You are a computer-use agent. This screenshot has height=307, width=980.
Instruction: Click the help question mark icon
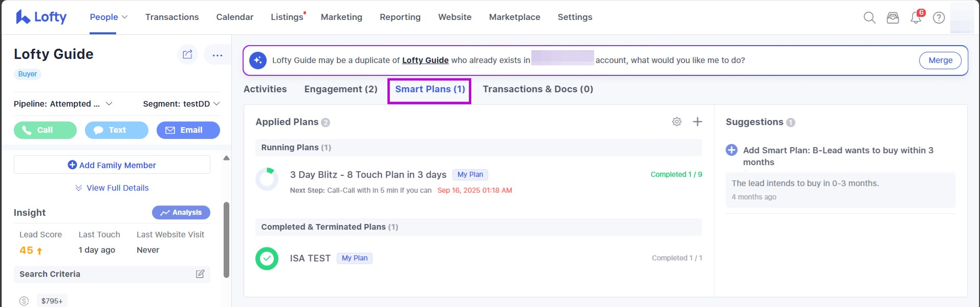pos(939,17)
